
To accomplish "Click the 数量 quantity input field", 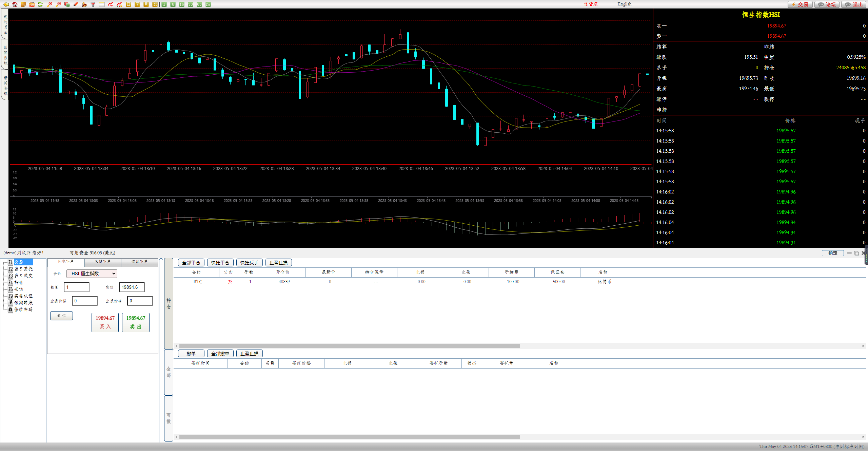I will 77,287.
